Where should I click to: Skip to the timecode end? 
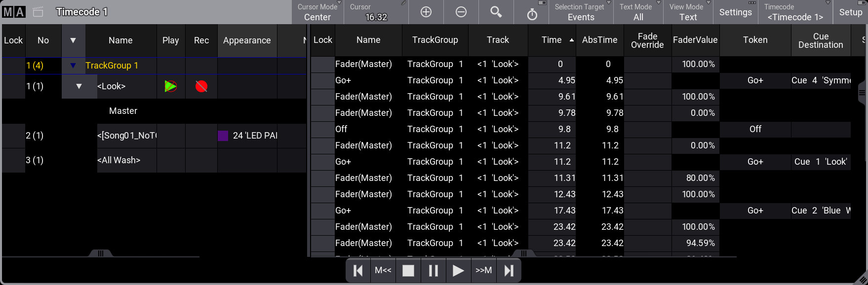tap(509, 270)
